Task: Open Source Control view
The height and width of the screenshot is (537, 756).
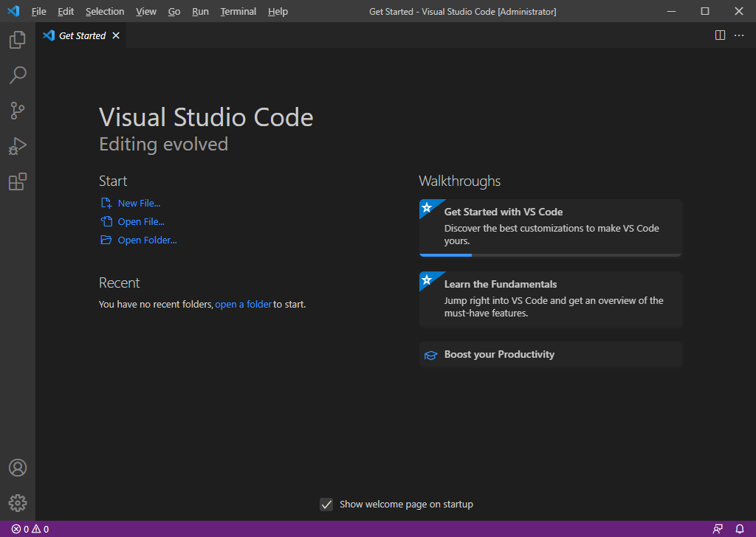Action: [18, 111]
